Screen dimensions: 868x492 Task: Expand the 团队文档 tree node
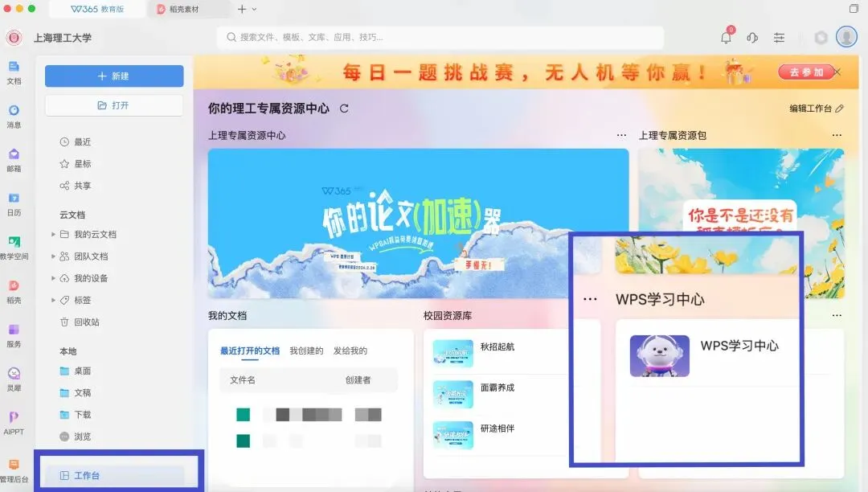[53, 256]
